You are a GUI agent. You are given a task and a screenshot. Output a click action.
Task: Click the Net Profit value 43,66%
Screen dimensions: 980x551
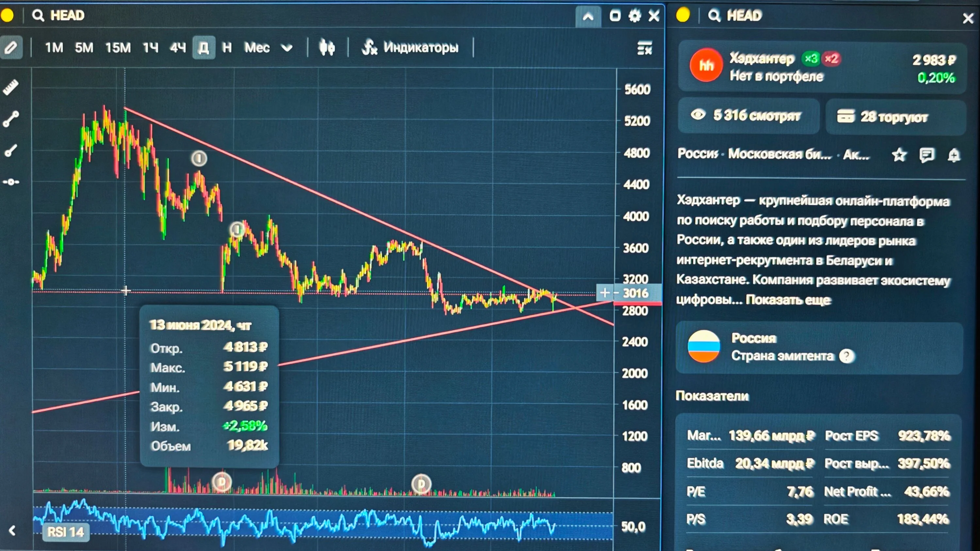coord(927,492)
